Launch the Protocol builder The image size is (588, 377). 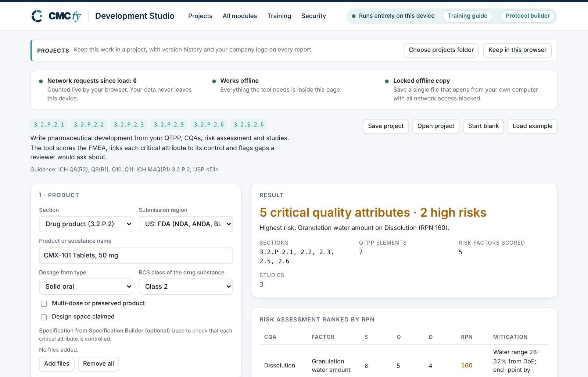coord(528,16)
